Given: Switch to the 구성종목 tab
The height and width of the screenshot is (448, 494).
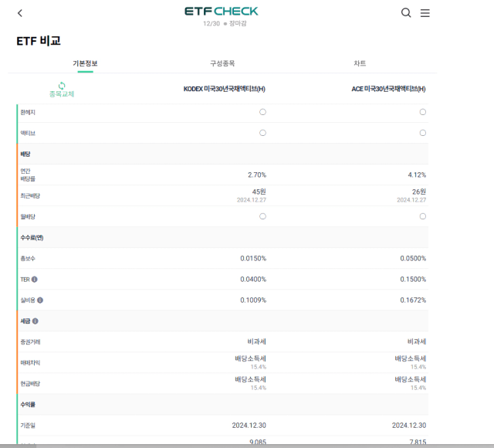Looking at the screenshot, I should [x=222, y=63].
